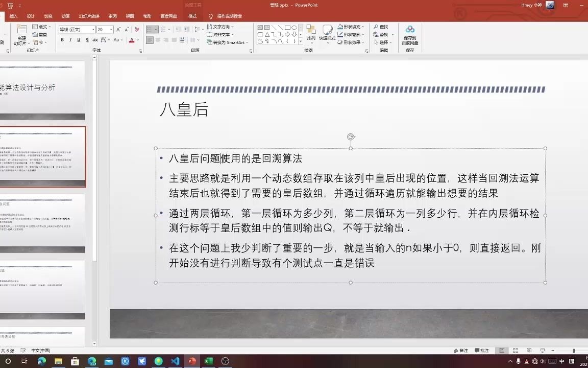The image size is (588, 368).
Task: Select the Bold formatting icon
Action: [x=62, y=39]
